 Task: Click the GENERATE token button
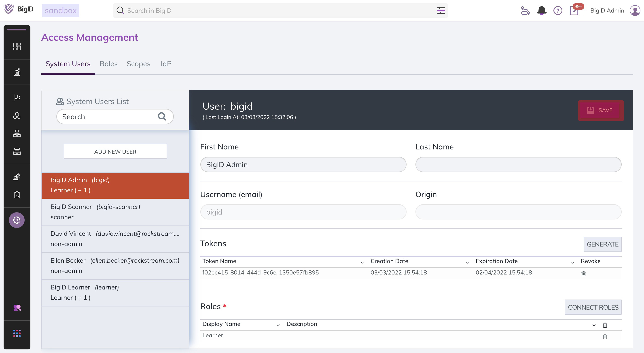(x=602, y=244)
